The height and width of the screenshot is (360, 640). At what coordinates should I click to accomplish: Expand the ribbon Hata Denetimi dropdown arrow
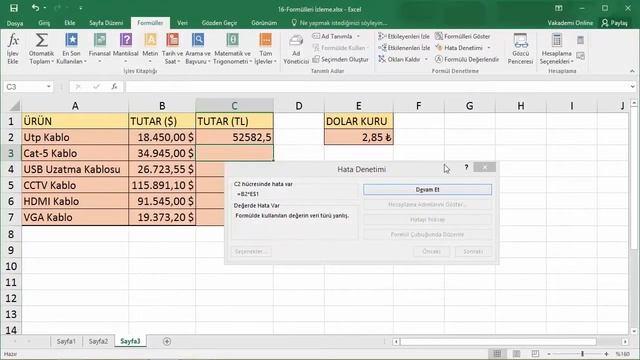pos(489,48)
